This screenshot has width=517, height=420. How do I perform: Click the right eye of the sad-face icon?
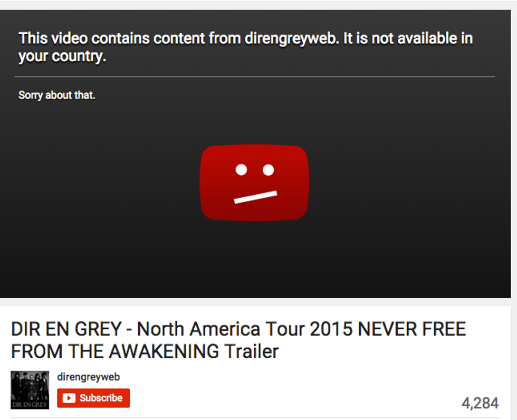coord(268,170)
